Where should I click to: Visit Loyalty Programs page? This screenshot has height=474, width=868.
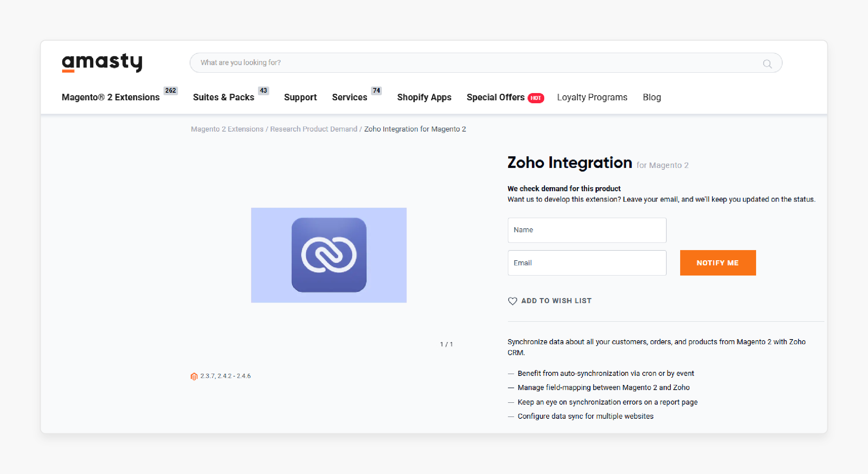pyautogui.click(x=592, y=97)
